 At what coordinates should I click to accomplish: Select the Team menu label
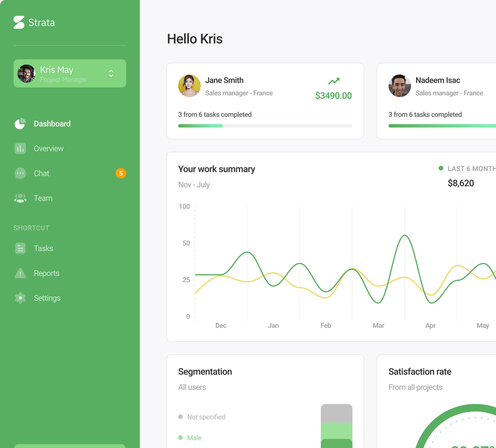point(43,198)
